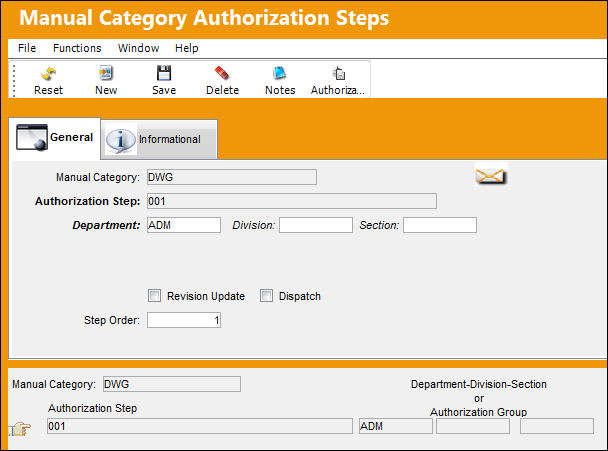Switch to the Informational tab
This screenshot has height=451, width=608.
[159, 139]
